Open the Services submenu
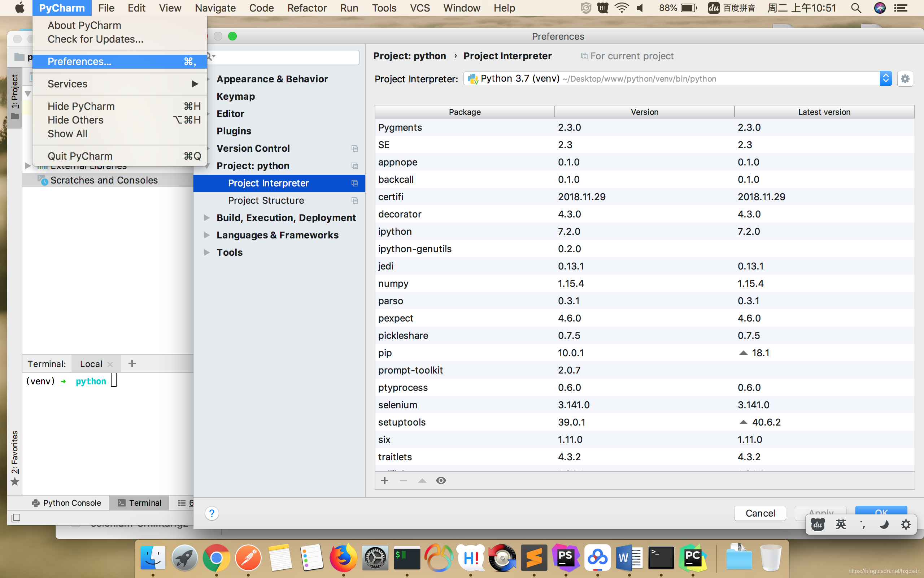Screen dimensions: 924x578 (119, 84)
